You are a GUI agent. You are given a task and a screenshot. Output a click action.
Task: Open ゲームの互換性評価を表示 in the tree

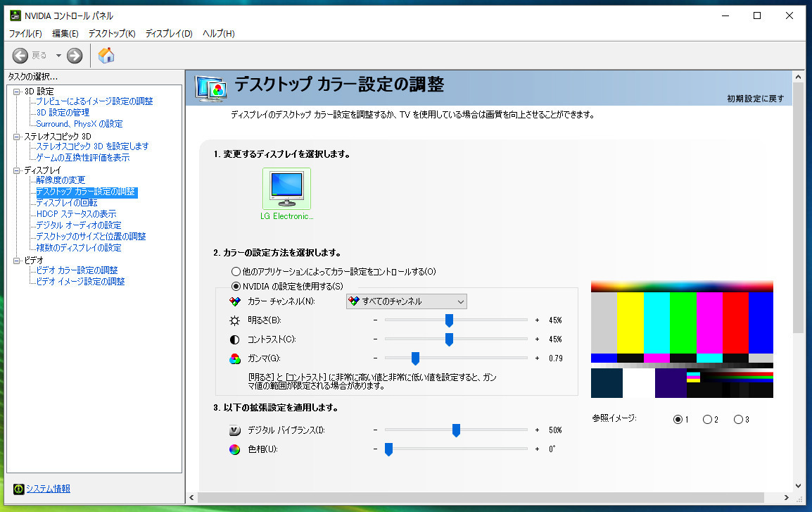[x=83, y=158]
